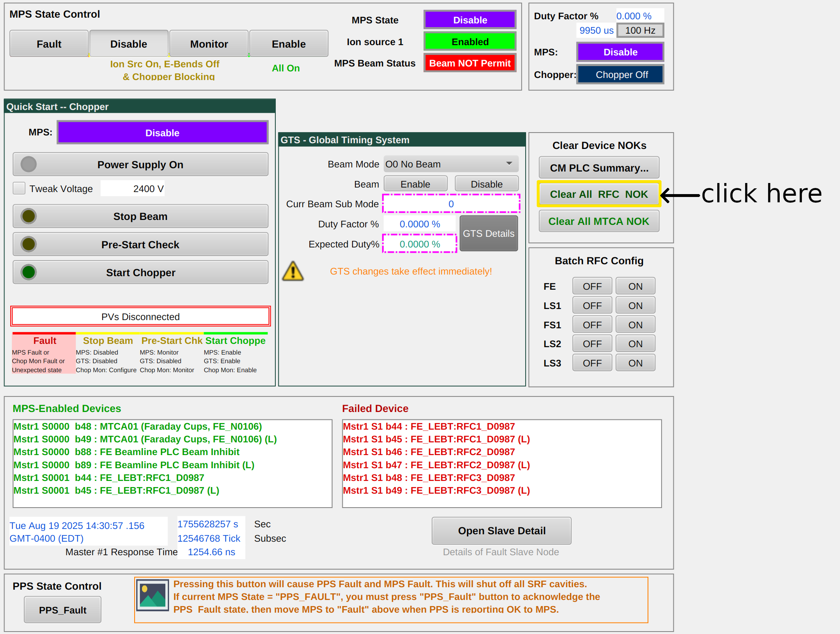This screenshot has height=634, width=840.
Task: Click the image placeholder icon in PPS panel
Action: pos(152,595)
